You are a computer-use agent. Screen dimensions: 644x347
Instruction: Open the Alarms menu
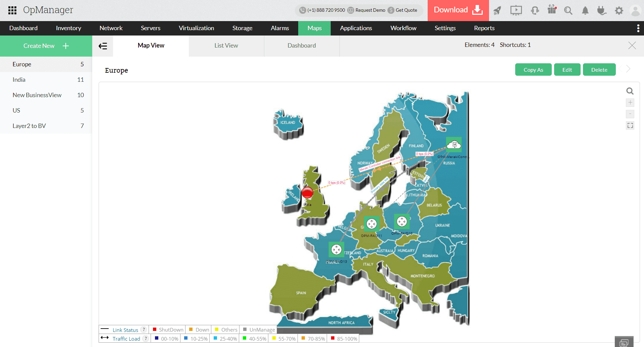pos(280,28)
